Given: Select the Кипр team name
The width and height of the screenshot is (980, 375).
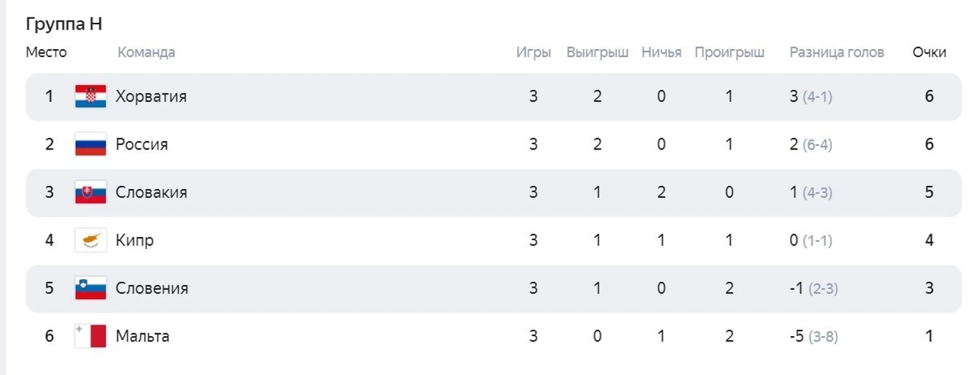Looking at the screenshot, I should [x=134, y=241].
